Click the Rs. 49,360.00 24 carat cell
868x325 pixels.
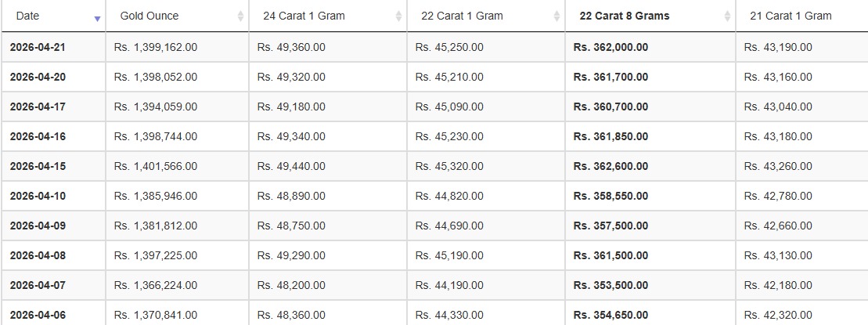pos(291,47)
